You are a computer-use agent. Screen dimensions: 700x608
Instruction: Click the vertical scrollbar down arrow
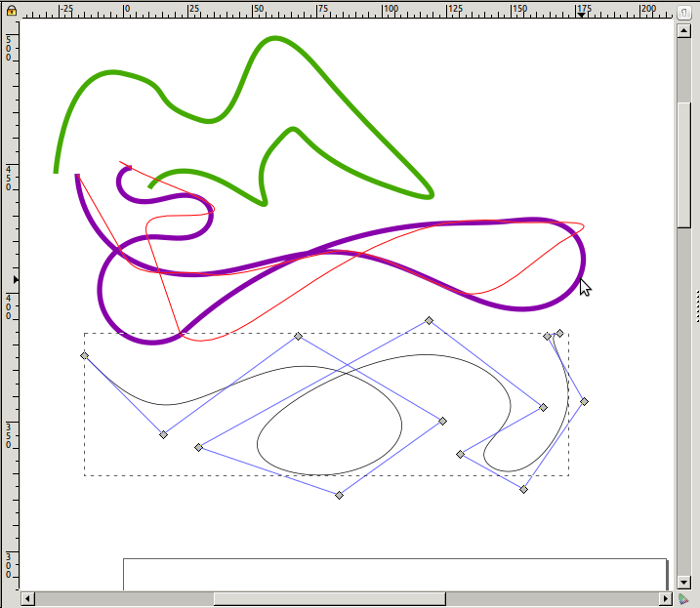[x=683, y=582]
